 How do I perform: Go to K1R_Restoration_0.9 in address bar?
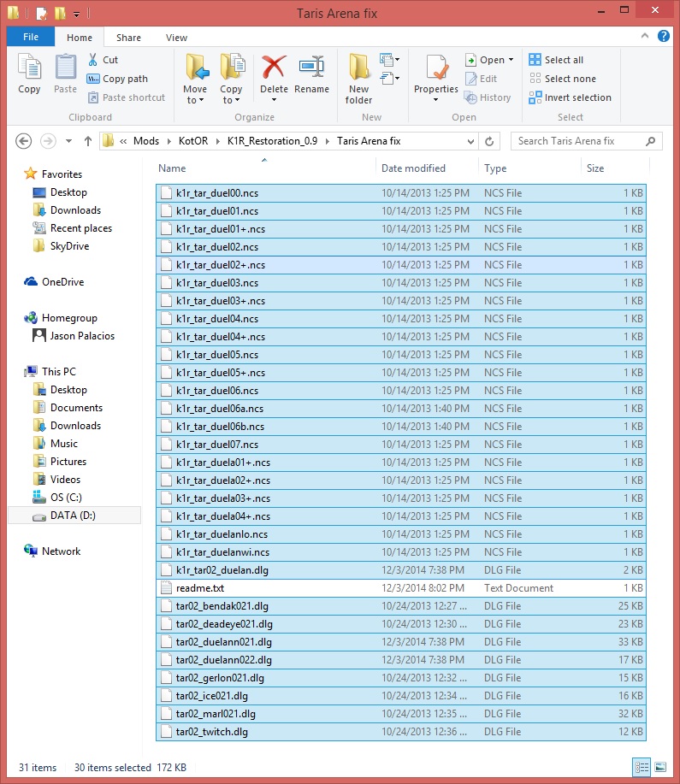pyautogui.click(x=272, y=141)
